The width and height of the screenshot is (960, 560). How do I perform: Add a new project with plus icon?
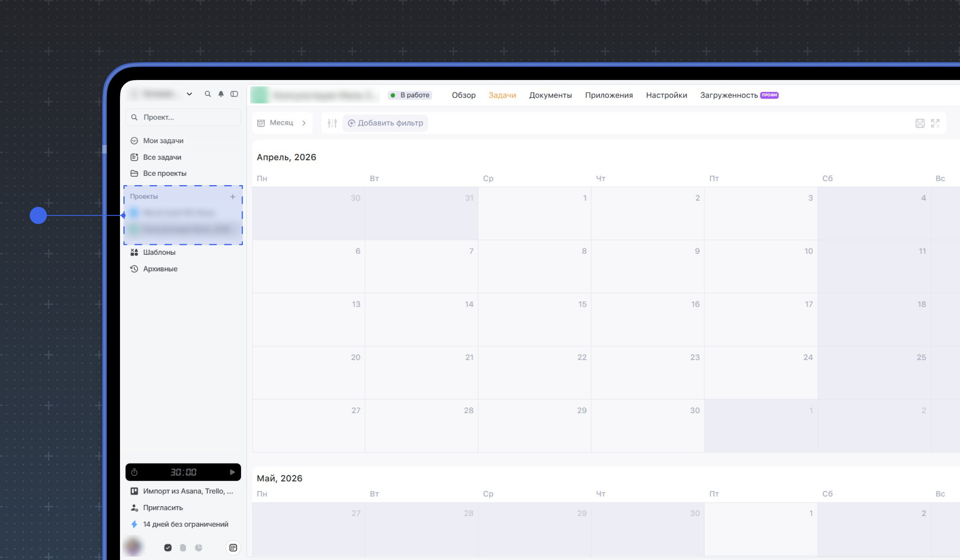pyautogui.click(x=233, y=197)
